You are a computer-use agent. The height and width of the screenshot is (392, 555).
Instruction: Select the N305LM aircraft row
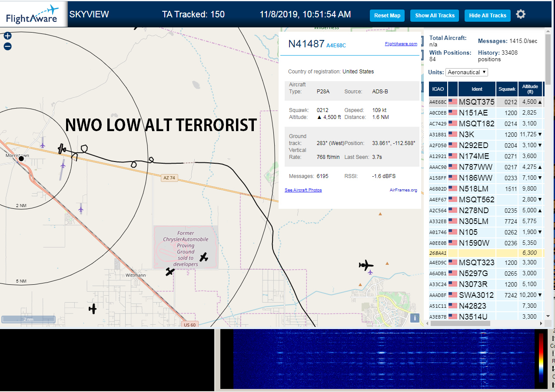(x=486, y=221)
